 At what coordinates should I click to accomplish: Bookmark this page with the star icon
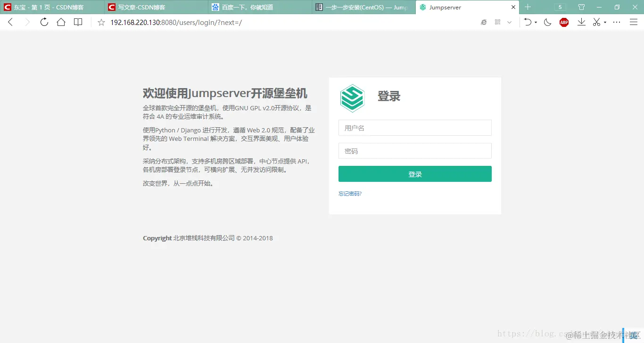(x=101, y=22)
